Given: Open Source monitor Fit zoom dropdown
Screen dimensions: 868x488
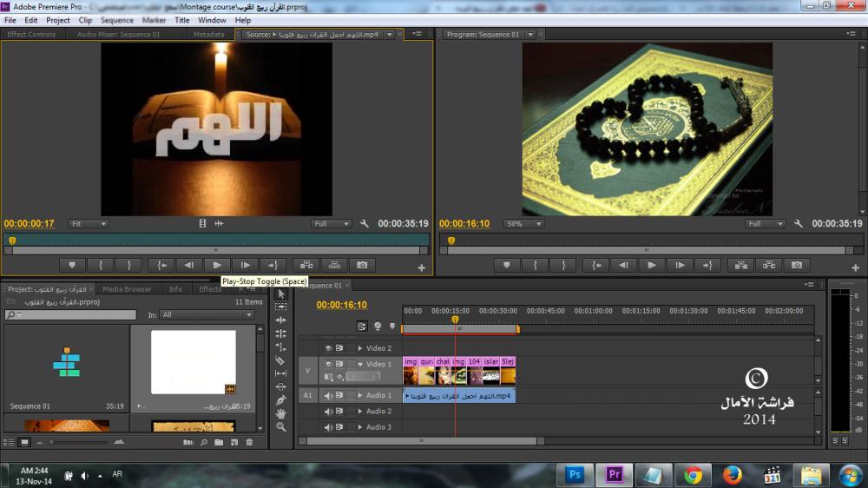Looking at the screenshot, I should tap(89, 224).
